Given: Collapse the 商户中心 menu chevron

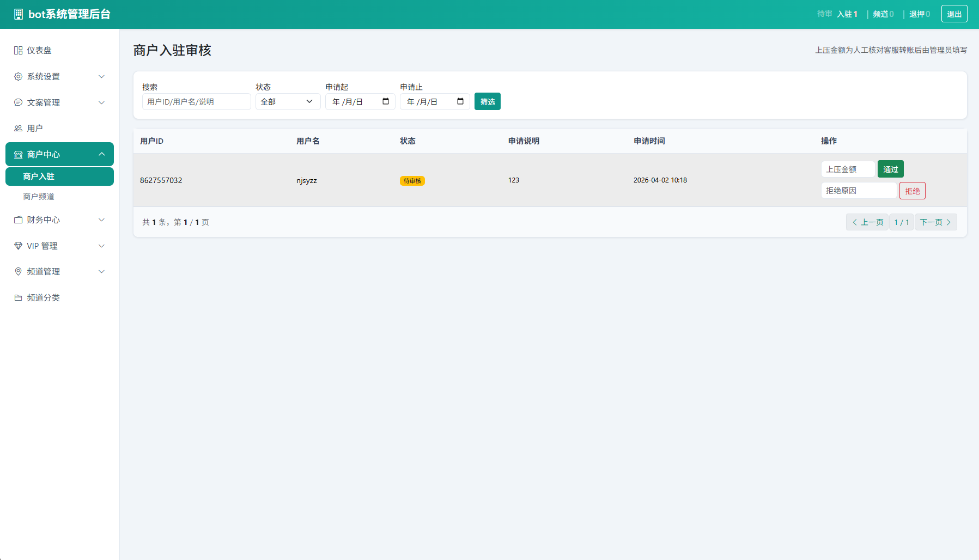Looking at the screenshot, I should tap(101, 154).
